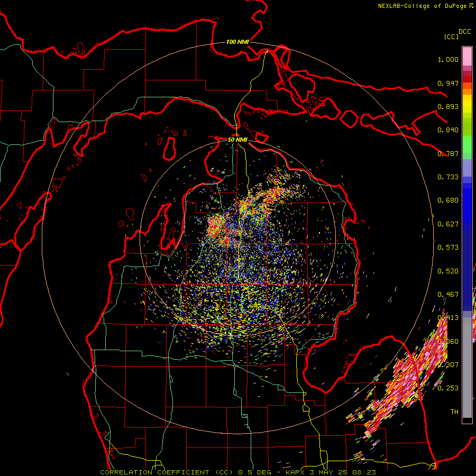Click the 1.000 value on color scale
Image resolution: width=476 pixels, height=476 pixels.
pyautogui.click(x=448, y=59)
